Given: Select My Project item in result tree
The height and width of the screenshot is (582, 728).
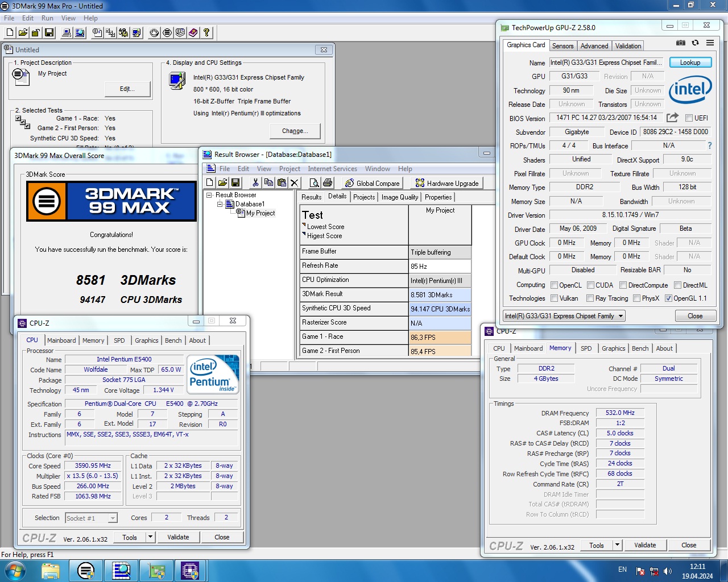Looking at the screenshot, I should (x=260, y=213).
